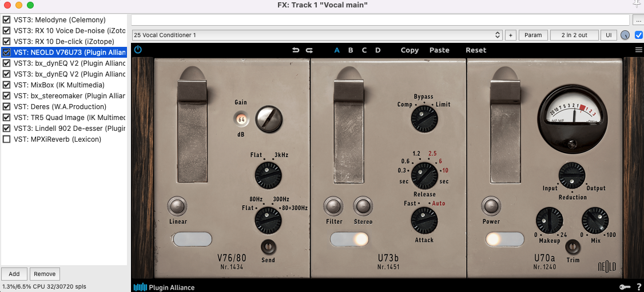
Task: Toggle the U70a lit lamp button
Action: tap(505, 239)
